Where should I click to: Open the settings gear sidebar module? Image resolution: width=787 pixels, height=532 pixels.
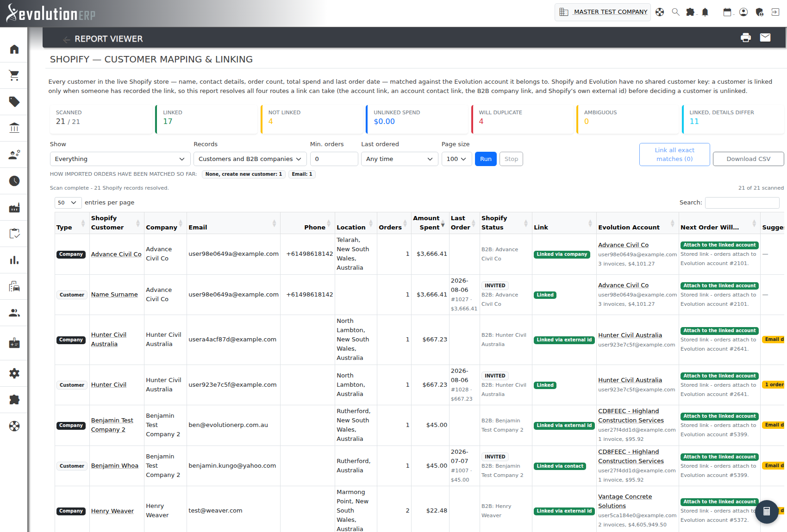click(14, 373)
